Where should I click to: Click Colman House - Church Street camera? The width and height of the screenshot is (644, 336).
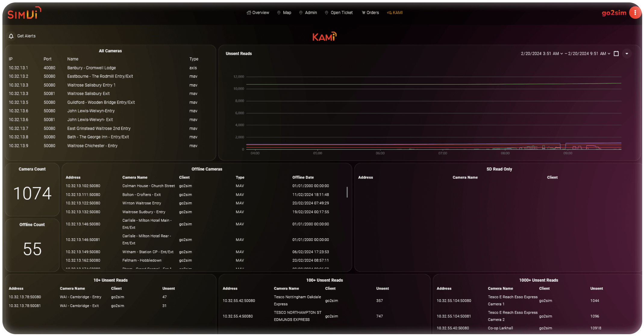(x=148, y=186)
